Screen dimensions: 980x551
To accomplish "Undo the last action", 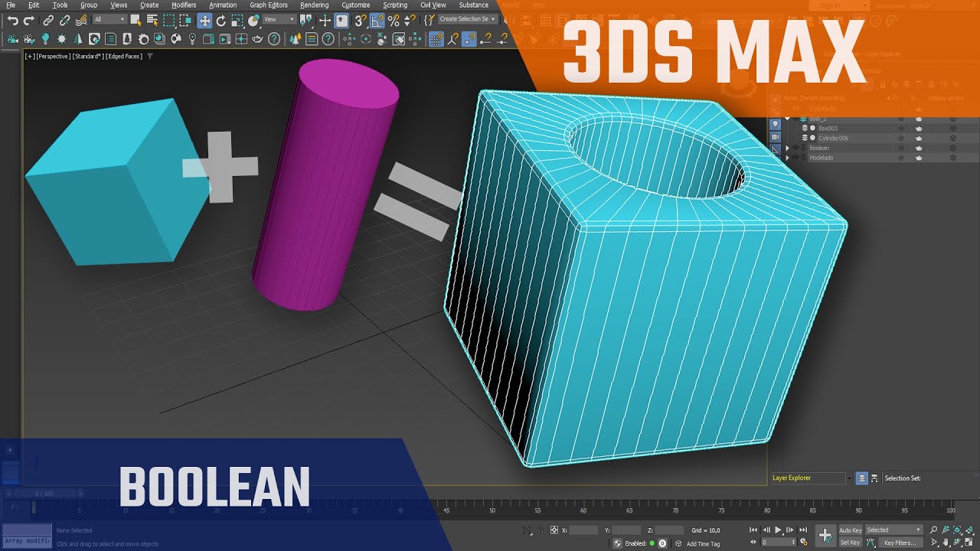I will pyautogui.click(x=13, y=21).
